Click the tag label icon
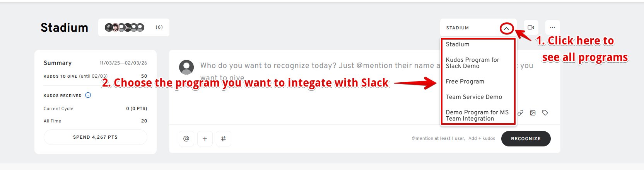Viewport: 644px width, 170px height. point(545,113)
